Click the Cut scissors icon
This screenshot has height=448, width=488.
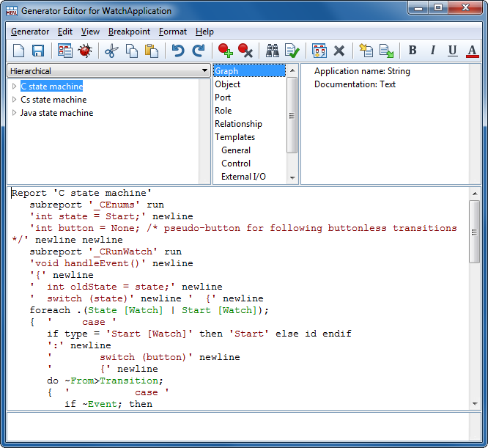tap(111, 51)
